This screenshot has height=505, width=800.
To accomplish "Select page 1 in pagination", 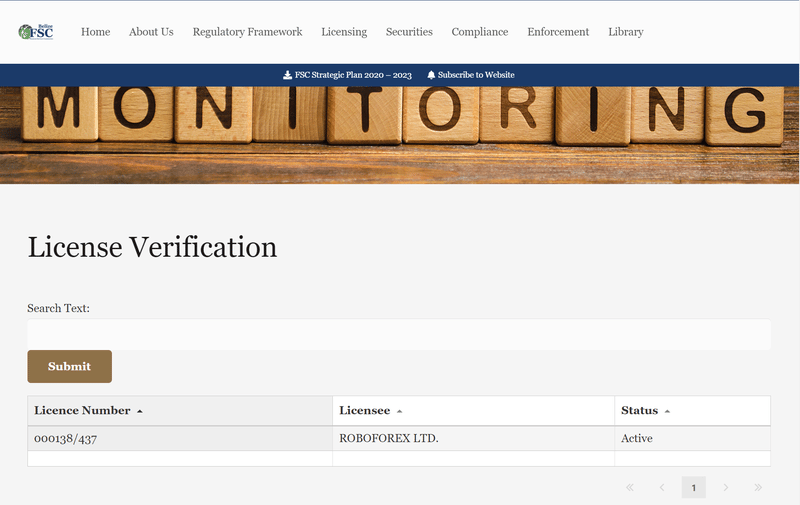I will coord(693,487).
